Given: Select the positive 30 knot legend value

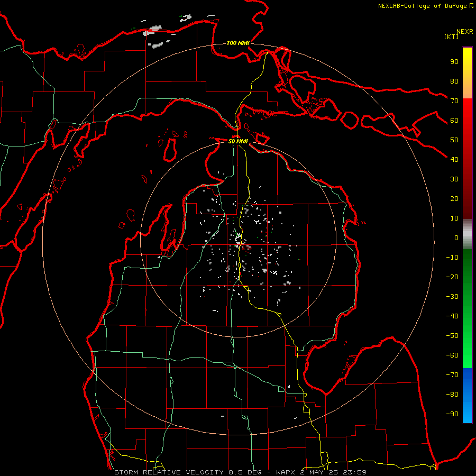Looking at the screenshot, I should 454,179.
